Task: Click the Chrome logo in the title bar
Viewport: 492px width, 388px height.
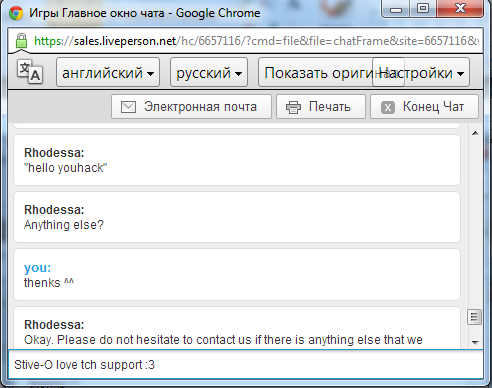Action: tap(16, 13)
